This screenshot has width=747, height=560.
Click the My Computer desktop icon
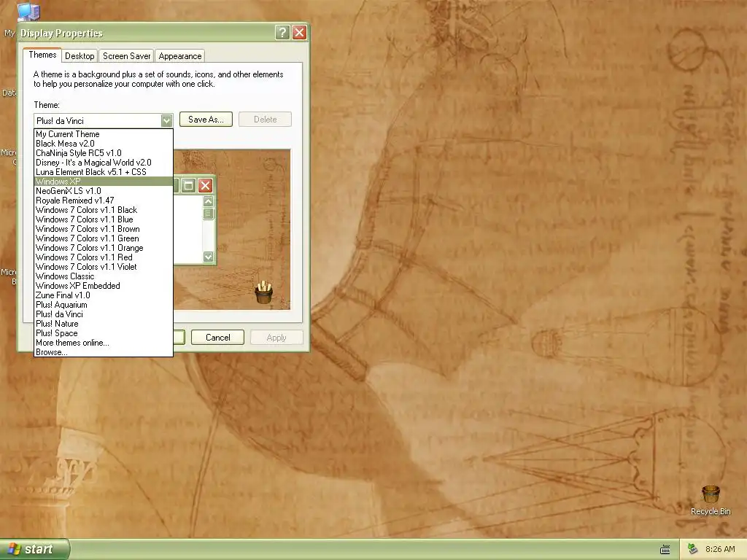point(28,12)
